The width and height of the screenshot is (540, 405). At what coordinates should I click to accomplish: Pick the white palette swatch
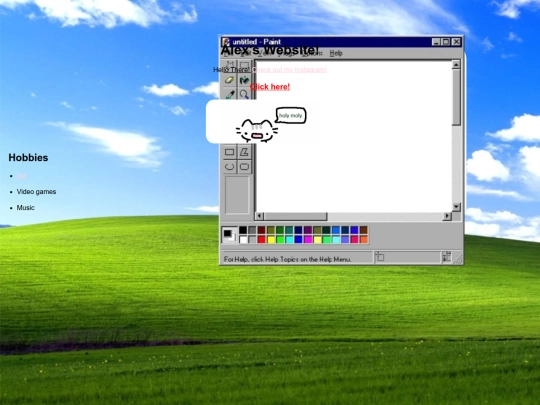click(243, 239)
